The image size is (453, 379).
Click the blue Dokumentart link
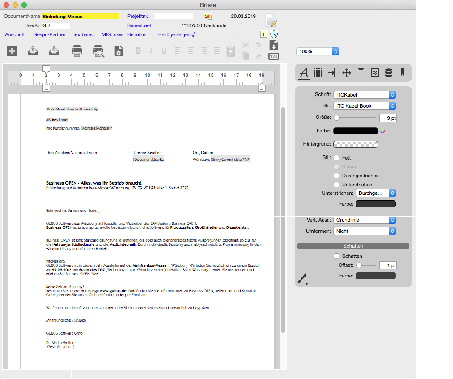tap(139, 25)
